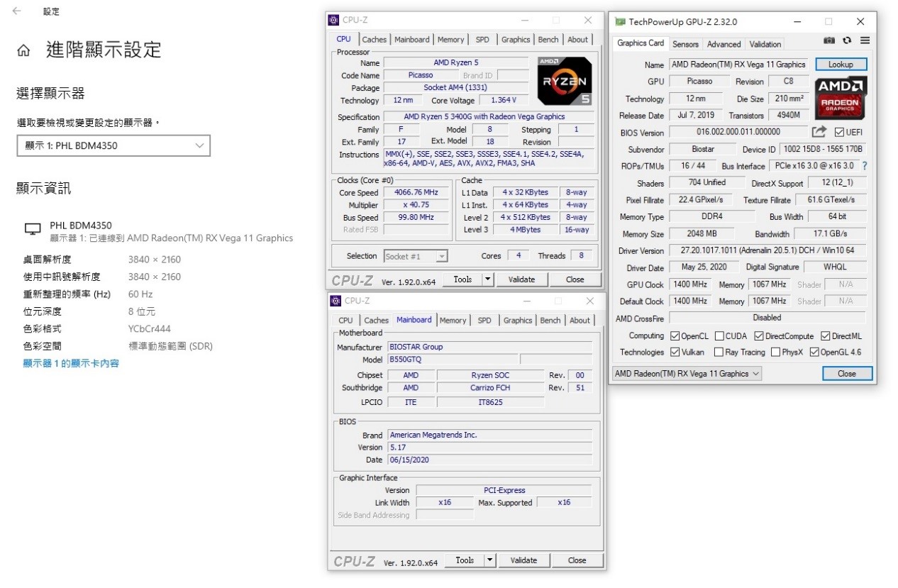Click the Driver Version field in GPU-Z
The width and height of the screenshot is (898, 588).
pos(767,250)
